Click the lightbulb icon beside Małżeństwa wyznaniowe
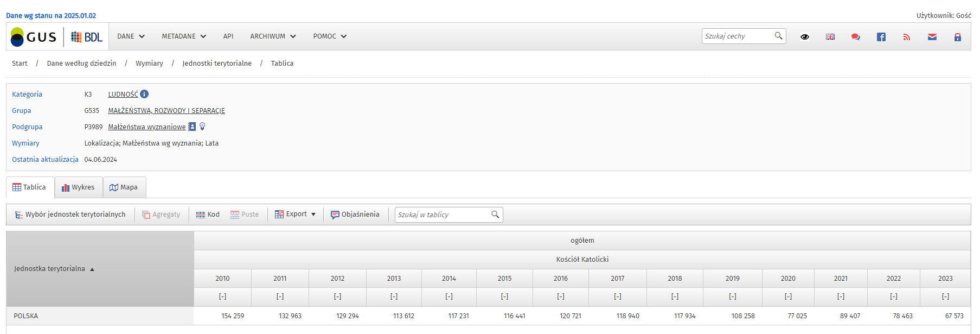Viewport: 980px width, 334px height. 202,127
